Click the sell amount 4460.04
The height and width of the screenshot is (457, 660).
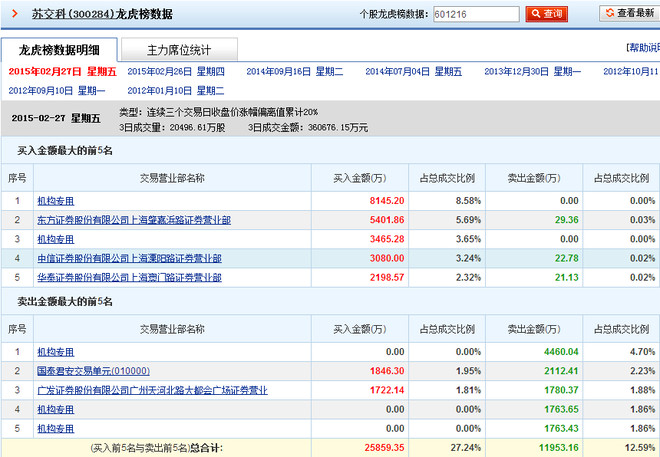click(561, 352)
